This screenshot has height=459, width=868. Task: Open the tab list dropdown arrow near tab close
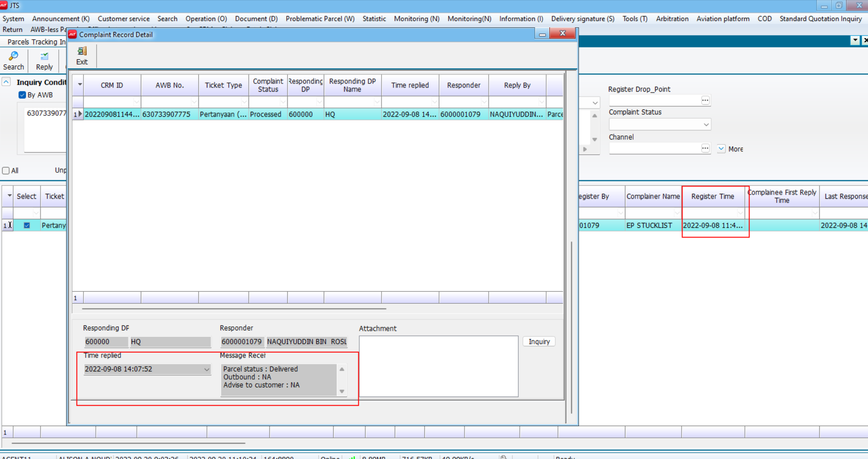click(x=855, y=41)
